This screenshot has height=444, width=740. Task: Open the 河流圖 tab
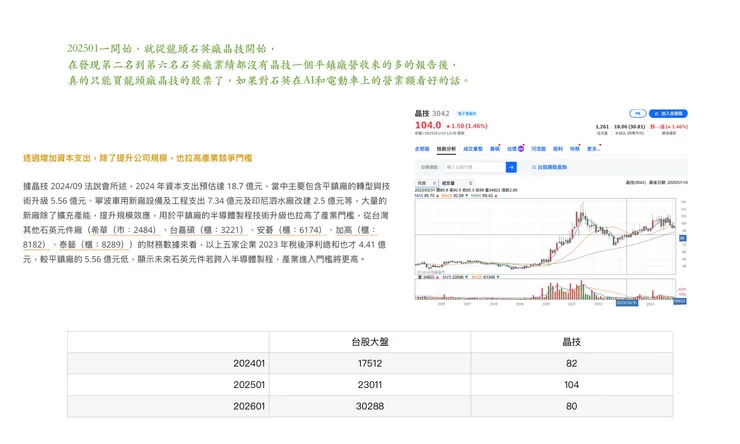538,149
